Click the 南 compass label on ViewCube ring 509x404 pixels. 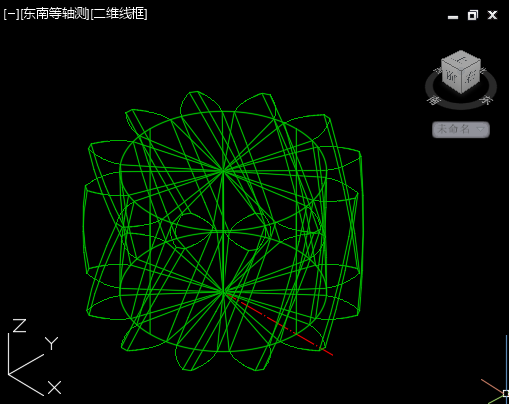coord(434,100)
